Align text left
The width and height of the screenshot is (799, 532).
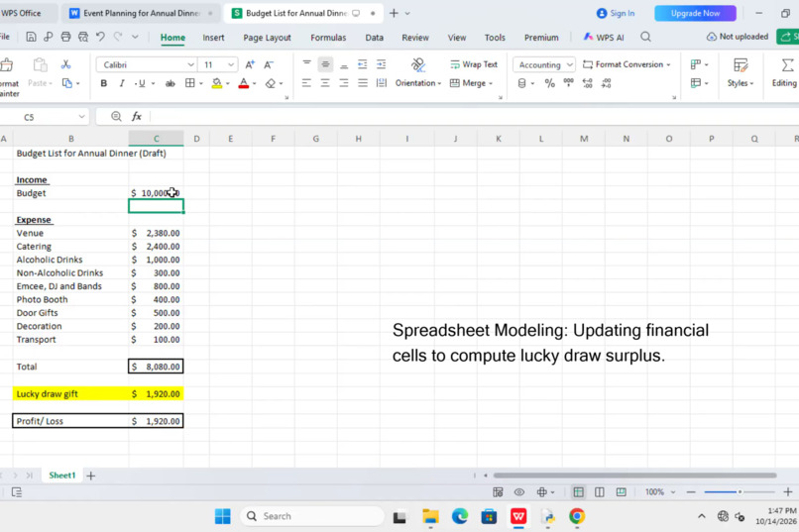(306, 83)
